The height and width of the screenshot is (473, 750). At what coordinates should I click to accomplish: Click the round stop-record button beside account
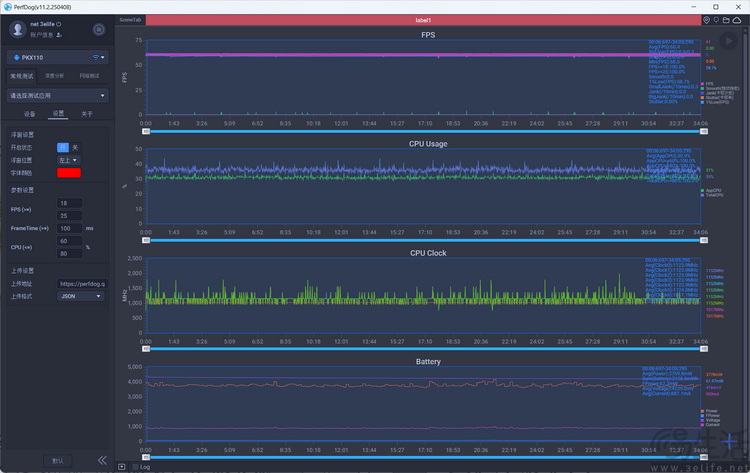pyautogui.click(x=99, y=30)
